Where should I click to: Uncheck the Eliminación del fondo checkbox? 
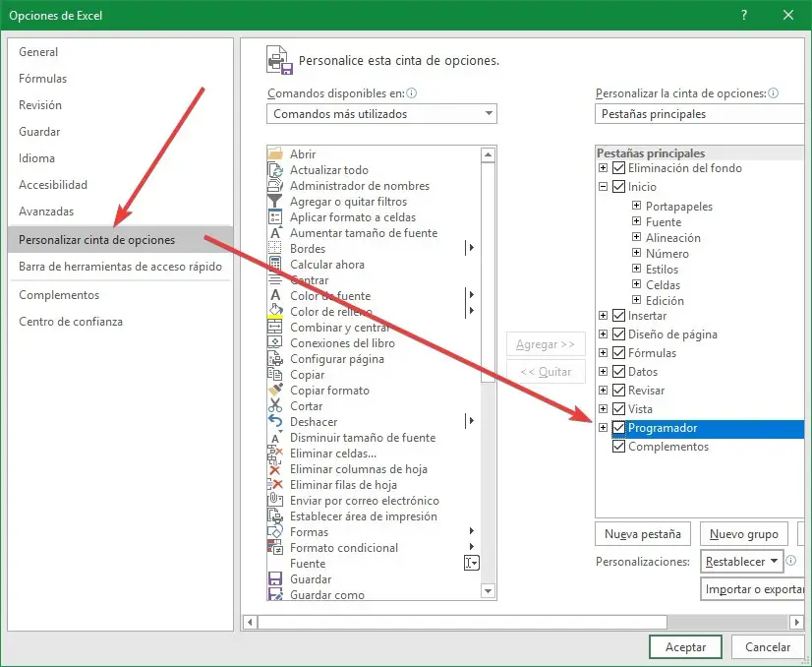619,168
